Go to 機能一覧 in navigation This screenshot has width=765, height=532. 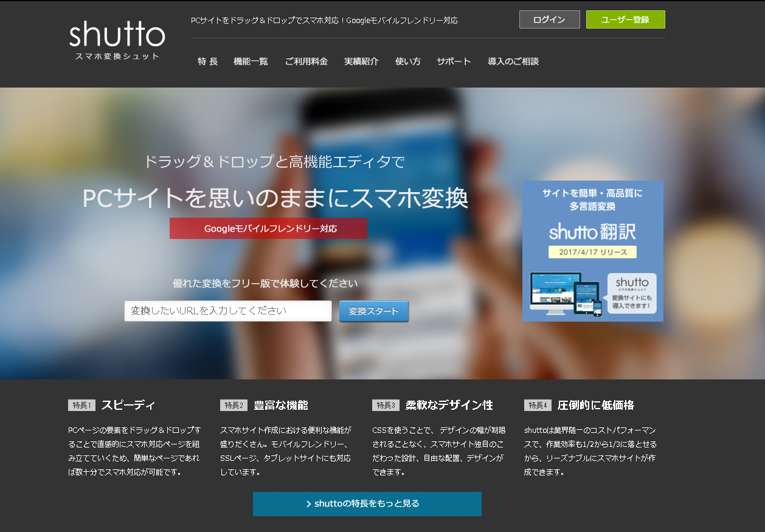(x=251, y=61)
